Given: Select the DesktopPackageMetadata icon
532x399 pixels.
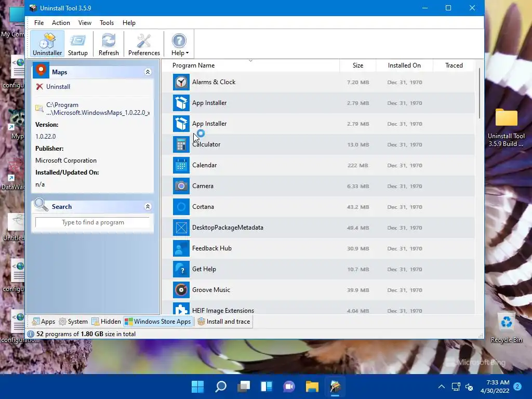Looking at the screenshot, I should [x=181, y=228].
